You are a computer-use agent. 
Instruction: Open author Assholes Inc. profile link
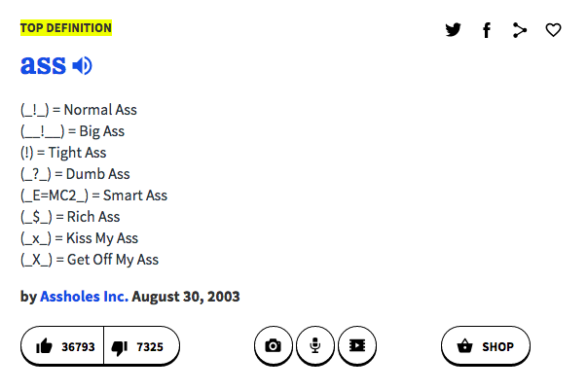coord(85,297)
